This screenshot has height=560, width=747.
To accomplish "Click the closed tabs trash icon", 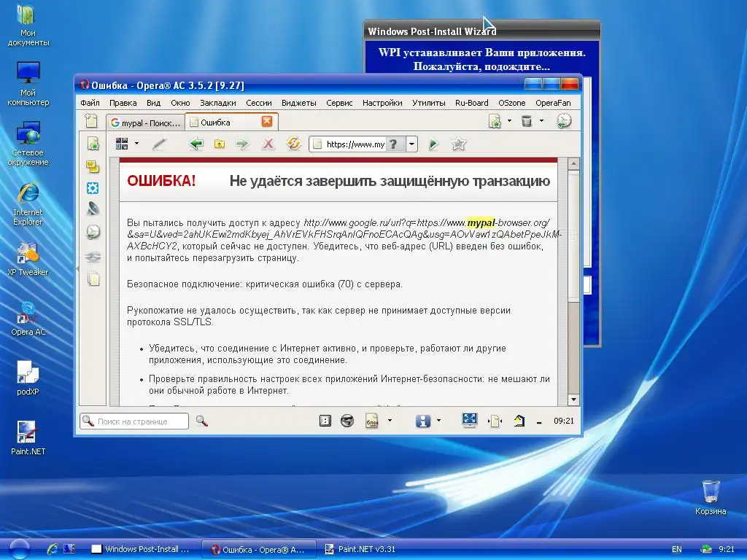I will [527, 121].
